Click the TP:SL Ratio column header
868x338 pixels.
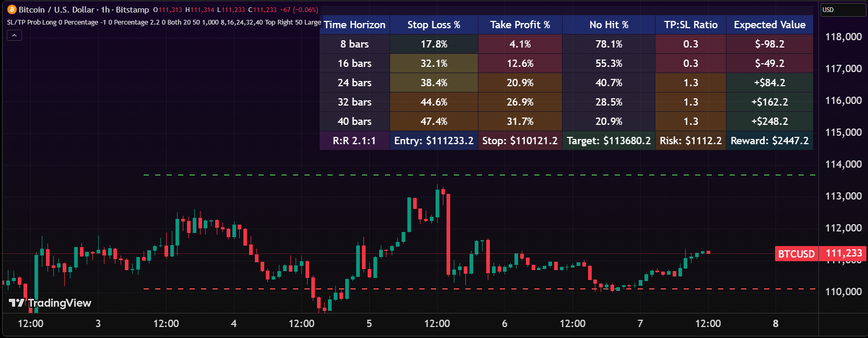click(x=691, y=25)
